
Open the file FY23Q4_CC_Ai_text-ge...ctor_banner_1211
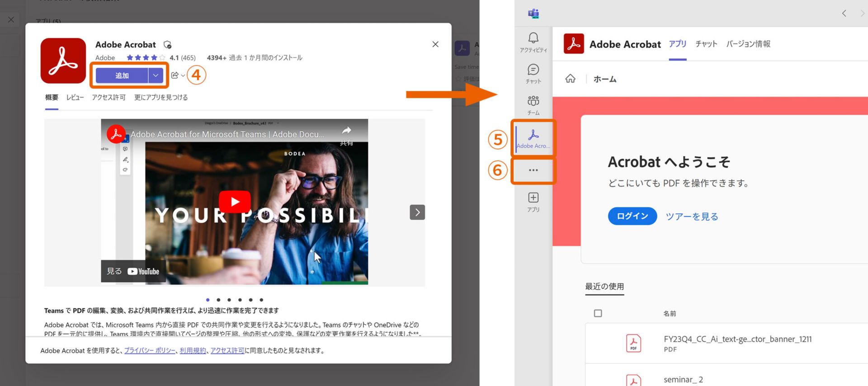point(738,339)
